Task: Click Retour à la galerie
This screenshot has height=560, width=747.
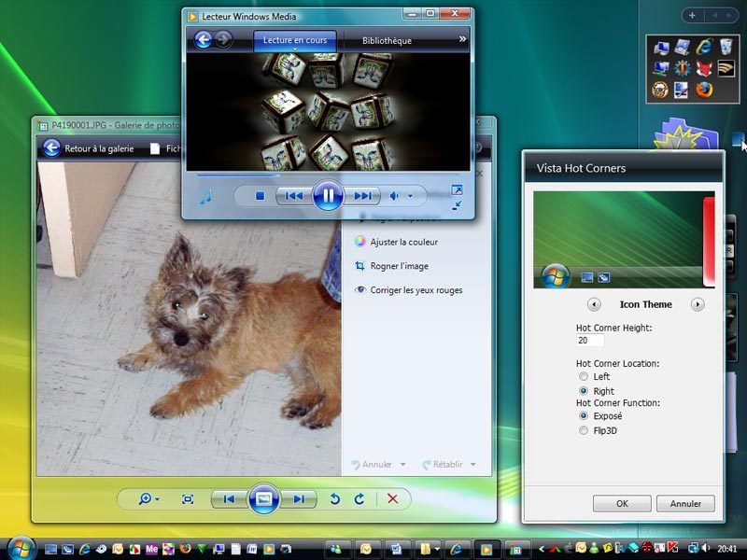Action: pyautogui.click(x=89, y=148)
